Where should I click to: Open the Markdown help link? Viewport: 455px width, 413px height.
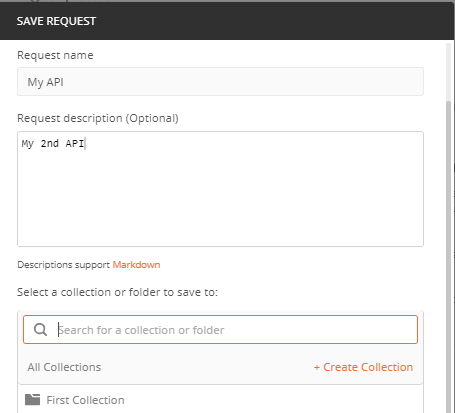point(136,265)
